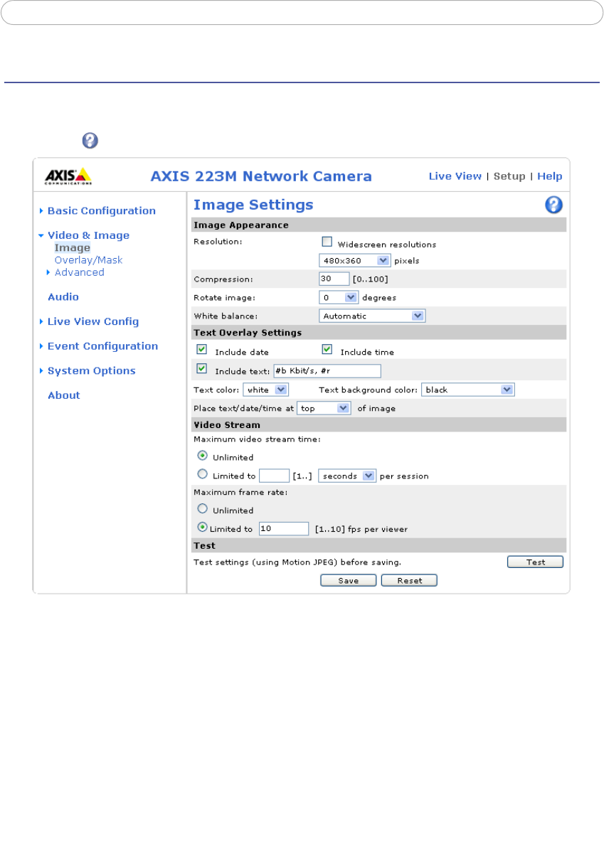Click the Limited to seconds input field
Viewport: 604px width, 868px height.
(x=274, y=476)
